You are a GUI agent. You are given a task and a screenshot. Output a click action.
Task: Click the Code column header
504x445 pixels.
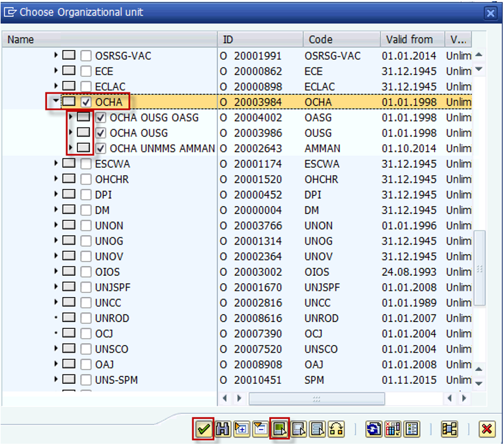click(x=342, y=39)
